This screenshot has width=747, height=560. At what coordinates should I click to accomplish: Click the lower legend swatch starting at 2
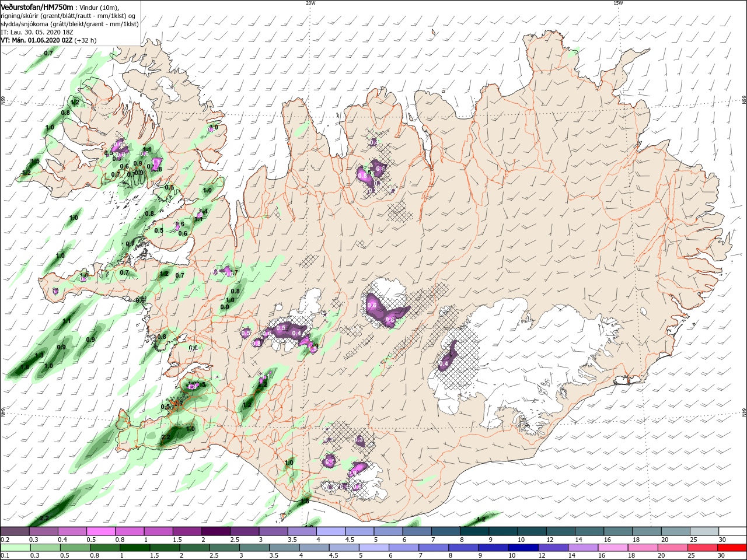coord(194,548)
